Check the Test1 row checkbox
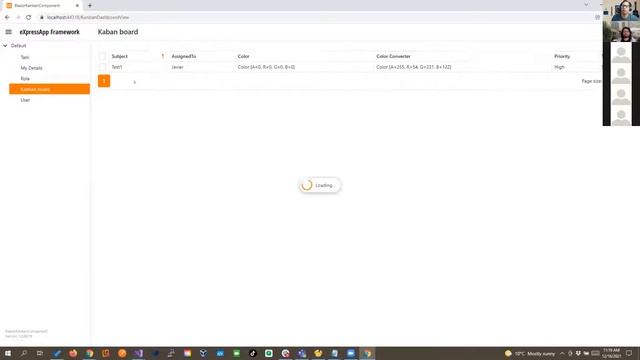 (x=102, y=67)
